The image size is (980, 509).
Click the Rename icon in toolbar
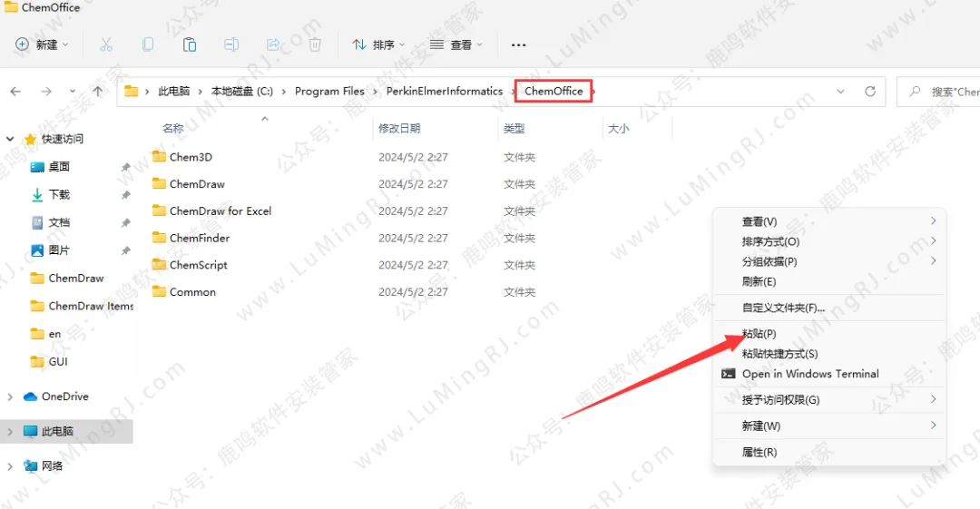[231, 44]
